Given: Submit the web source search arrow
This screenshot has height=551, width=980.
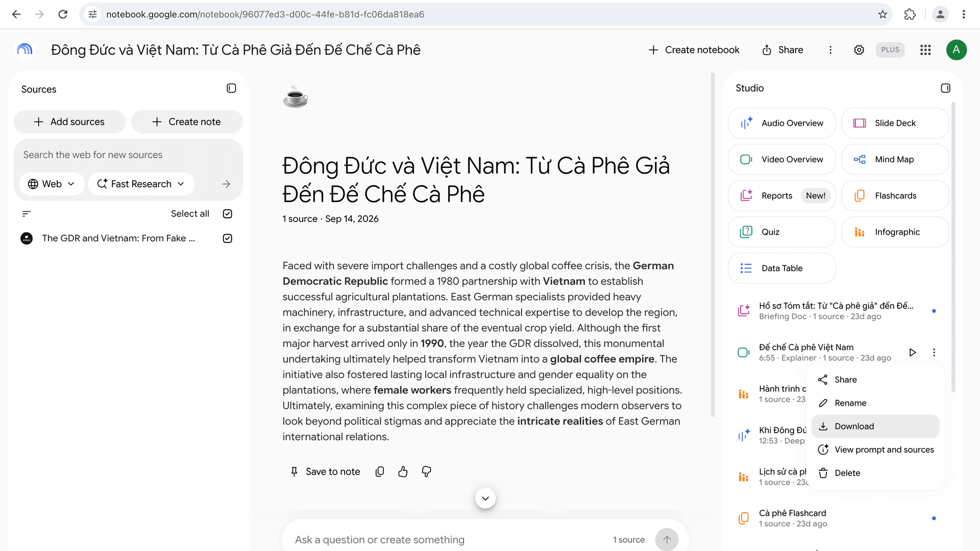Looking at the screenshot, I should [226, 184].
